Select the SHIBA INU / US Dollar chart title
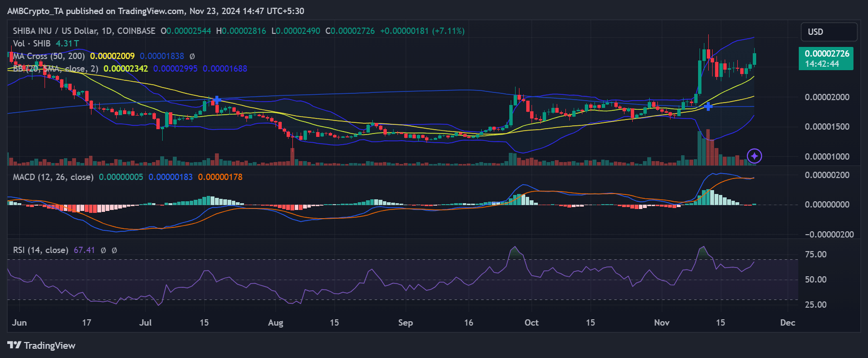 click(84, 31)
